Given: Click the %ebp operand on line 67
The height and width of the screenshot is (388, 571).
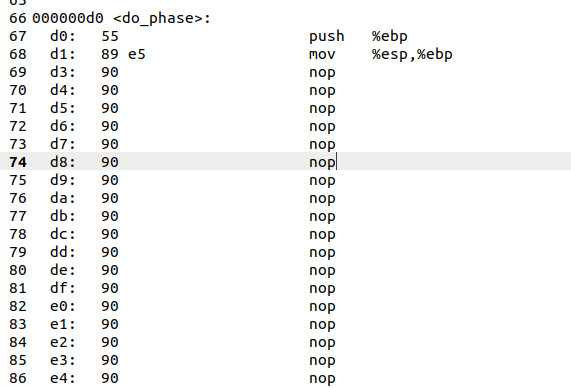Looking at the screenshot, I should (x=390, y=36).
